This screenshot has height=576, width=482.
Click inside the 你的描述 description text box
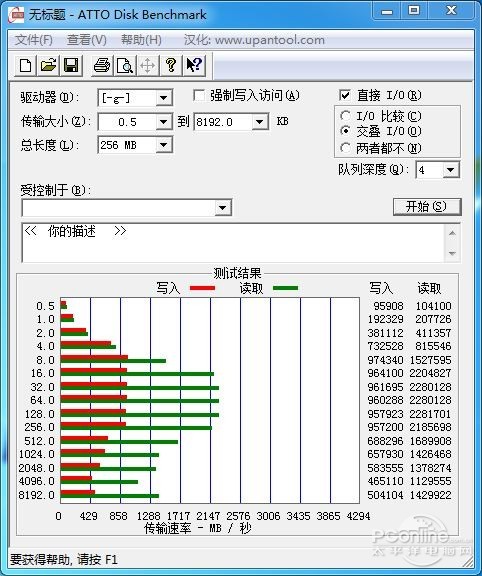click(234, 243)
